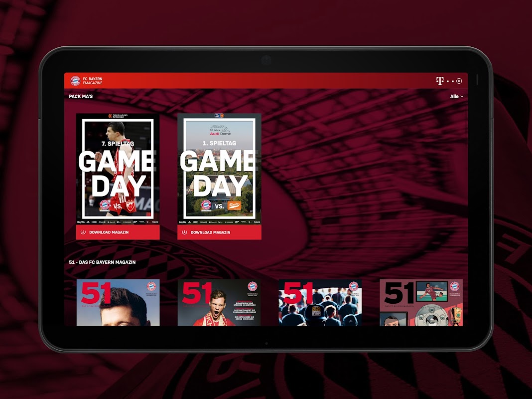Click the FC Bayern eMagazine title text
Screen dimensions: 532x399
point(93,81)
